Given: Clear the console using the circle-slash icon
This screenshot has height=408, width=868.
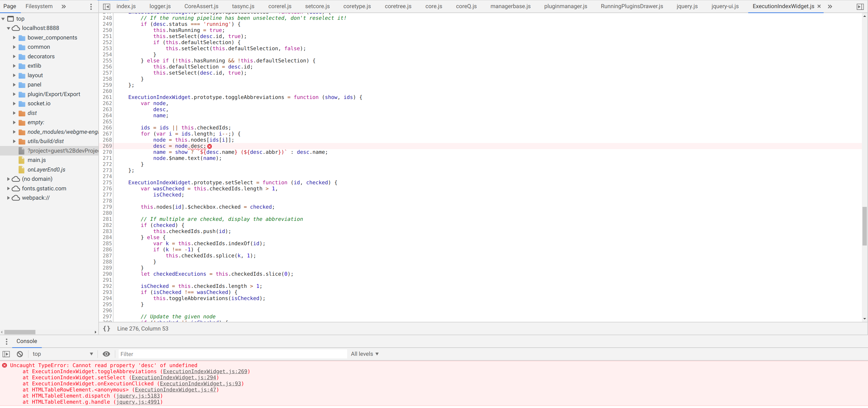Looking at the screenshot, I should coord(19,354).
